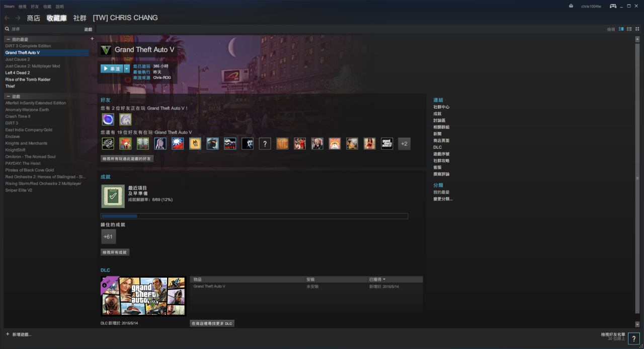Click the Grand Theft Auto V logo icon
The image size is (644, 349).
pyautogui.click(x=106, y=50)
